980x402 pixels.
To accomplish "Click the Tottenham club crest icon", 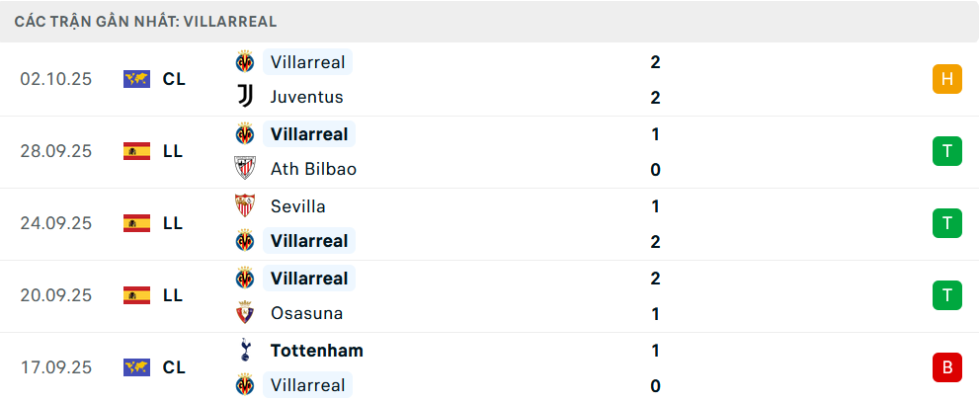I will click(x=244, y=350).
